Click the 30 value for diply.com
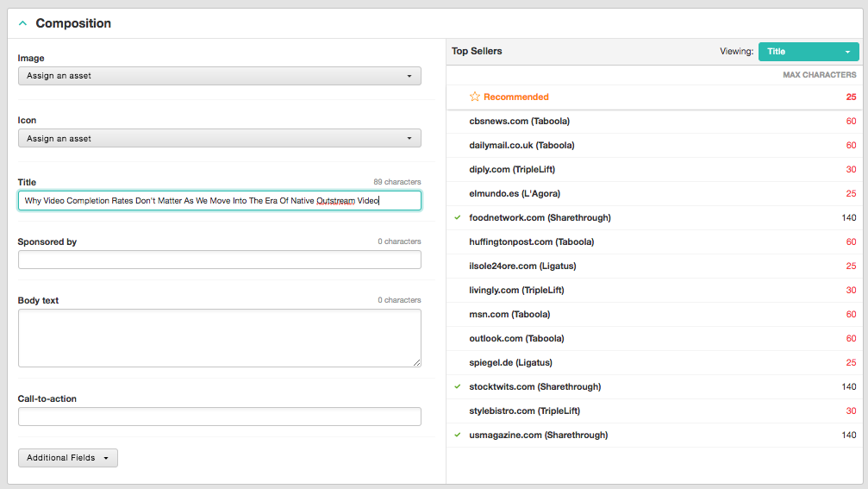The width and height of the screenshot is (868, 489). pos(851,169)
